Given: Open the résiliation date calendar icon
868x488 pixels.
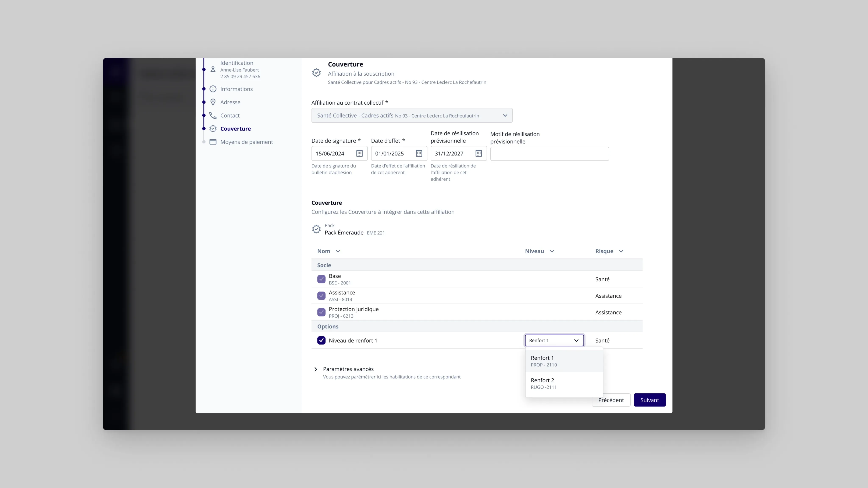Looking at the screenshot, I should coord(479,154).
